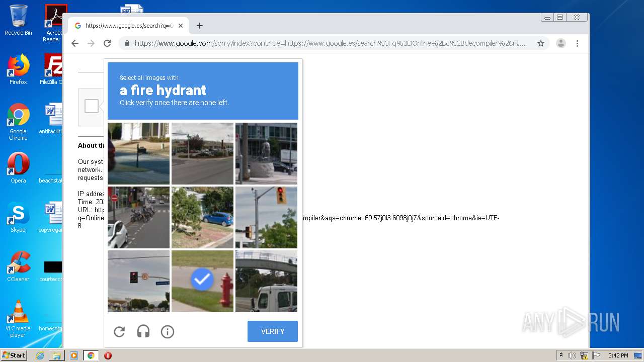Open FileZilla Client desktop shortcut
This screenshot has width=644, height=362.
click(52, 69)
